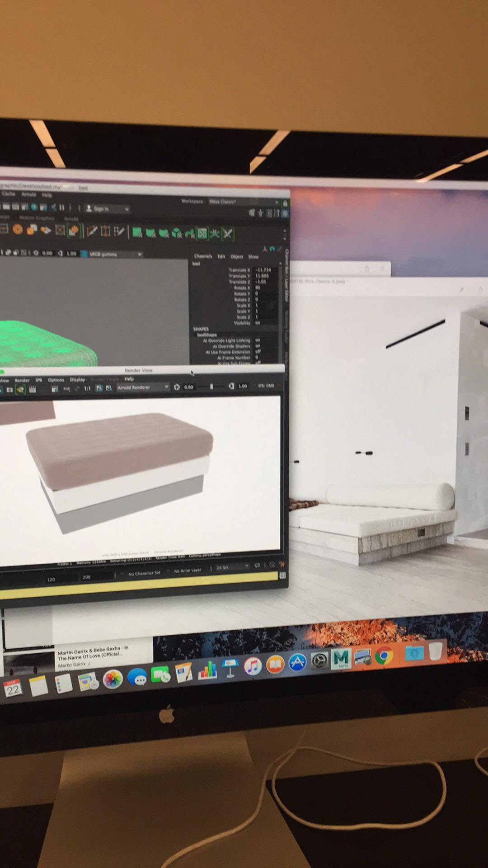This screenshot has width=488, height=868.
Task: Open Maya's Help menu
Action: click(47, 195)
